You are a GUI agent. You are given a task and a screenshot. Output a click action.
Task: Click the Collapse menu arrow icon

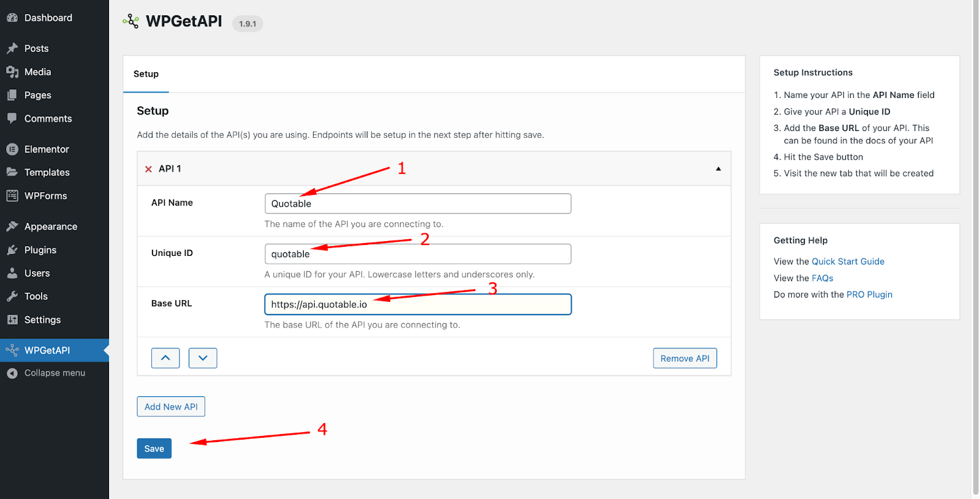12,373
